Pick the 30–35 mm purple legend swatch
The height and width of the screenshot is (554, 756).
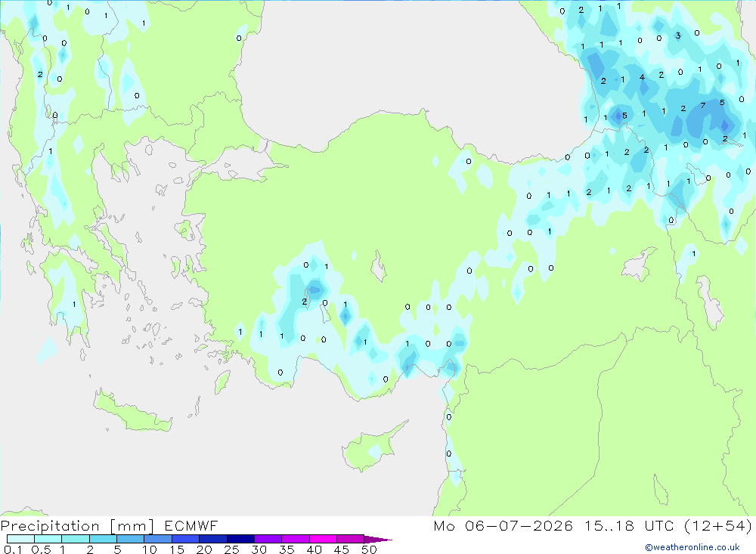point(268,539)
